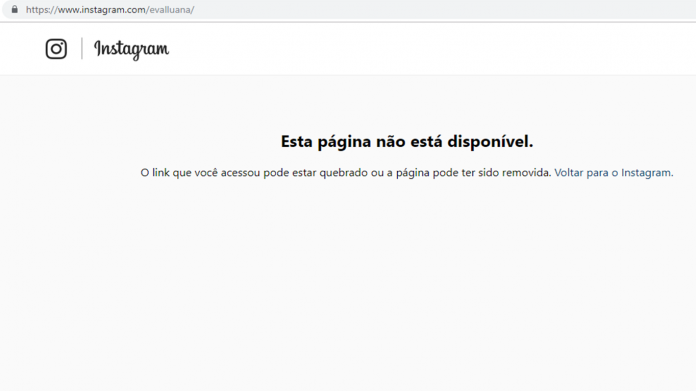Viewport: 696px width, 391px height.
Task: Click the word 'acessou' in the message
Action: pos(240,173)
